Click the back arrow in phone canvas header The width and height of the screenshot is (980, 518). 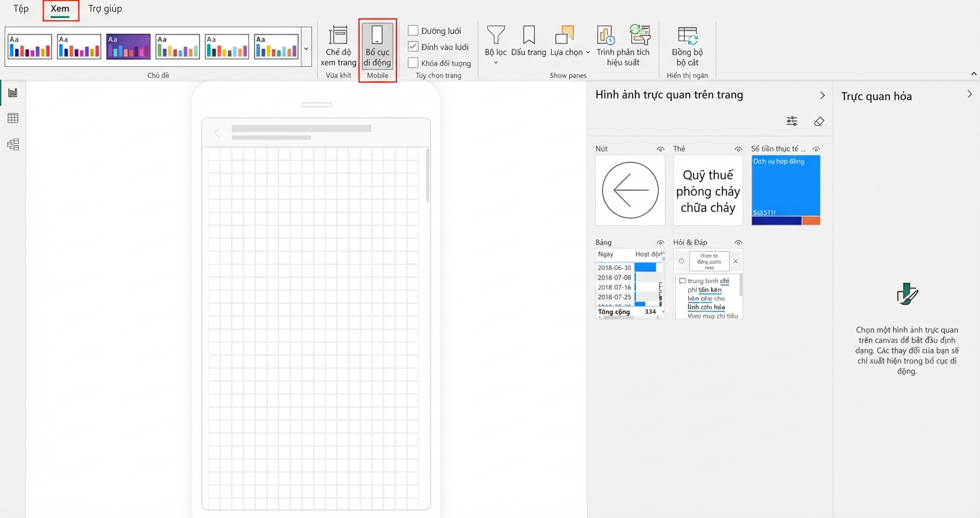coord(217,132)
